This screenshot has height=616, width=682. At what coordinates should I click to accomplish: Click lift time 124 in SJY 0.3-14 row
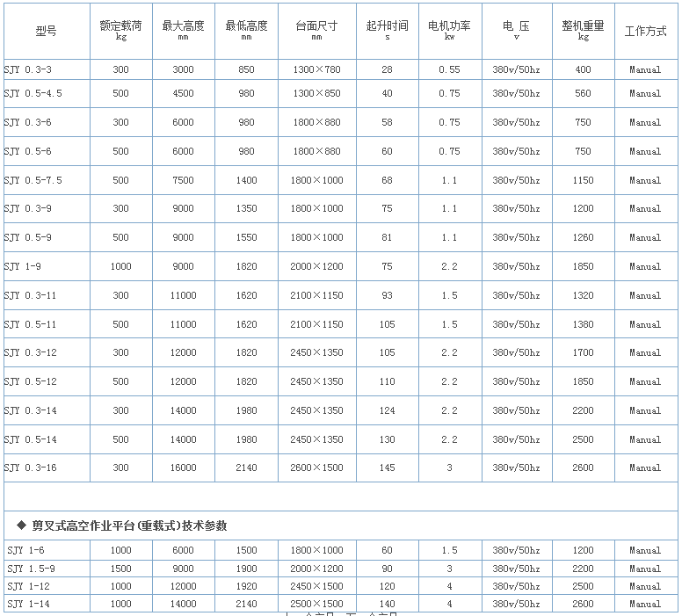click(387, 410)
